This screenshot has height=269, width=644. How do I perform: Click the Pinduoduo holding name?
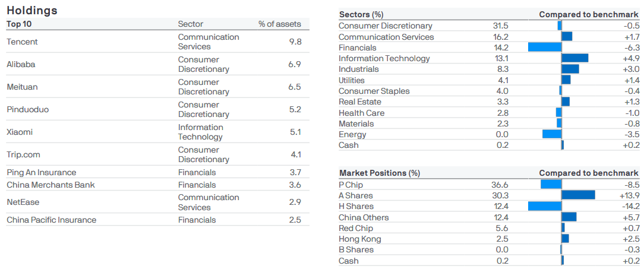[26, 109]
